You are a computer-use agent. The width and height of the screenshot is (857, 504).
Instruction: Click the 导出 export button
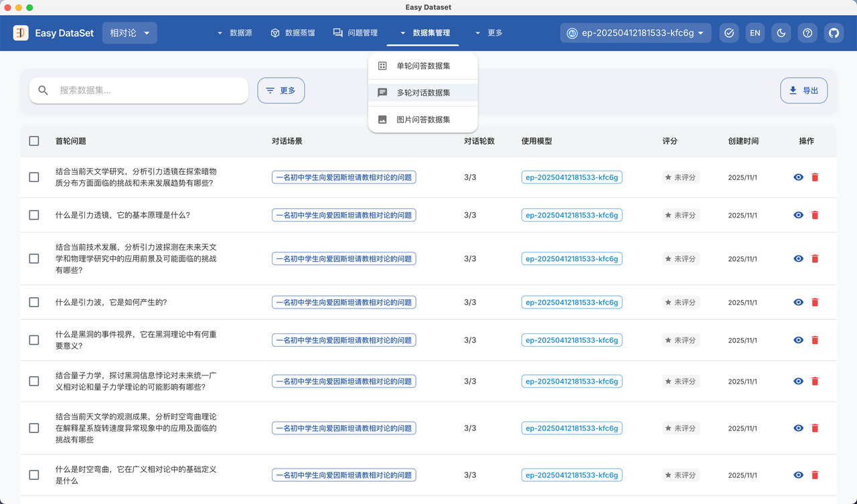804,90
